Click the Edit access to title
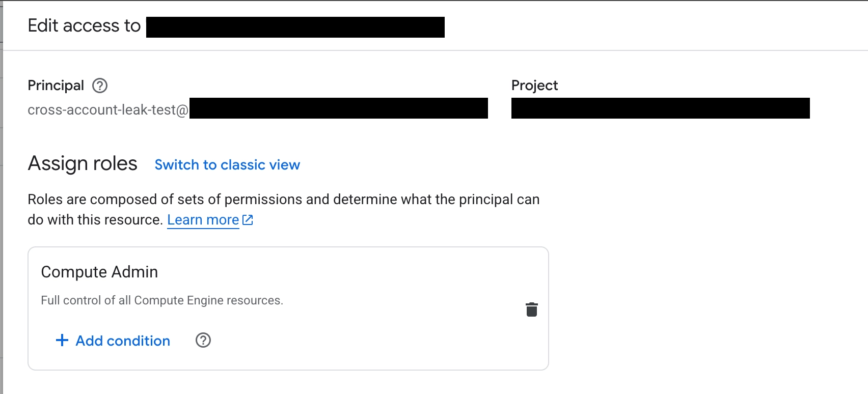Viewport: 868px width, 394px height. click(x=84, y=25)
